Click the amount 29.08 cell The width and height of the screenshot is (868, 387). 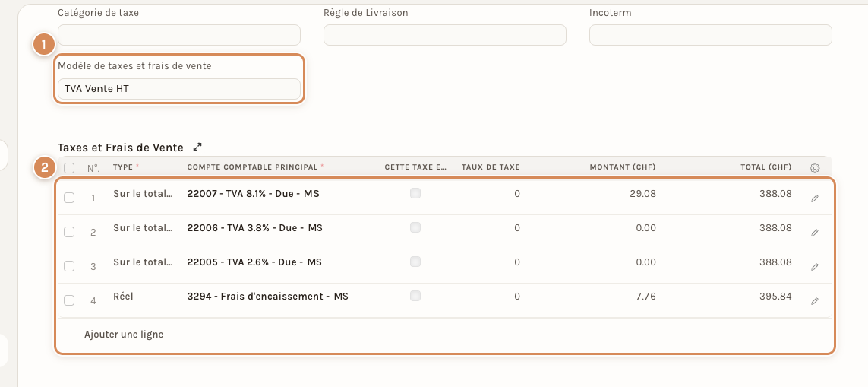[644, 194]
